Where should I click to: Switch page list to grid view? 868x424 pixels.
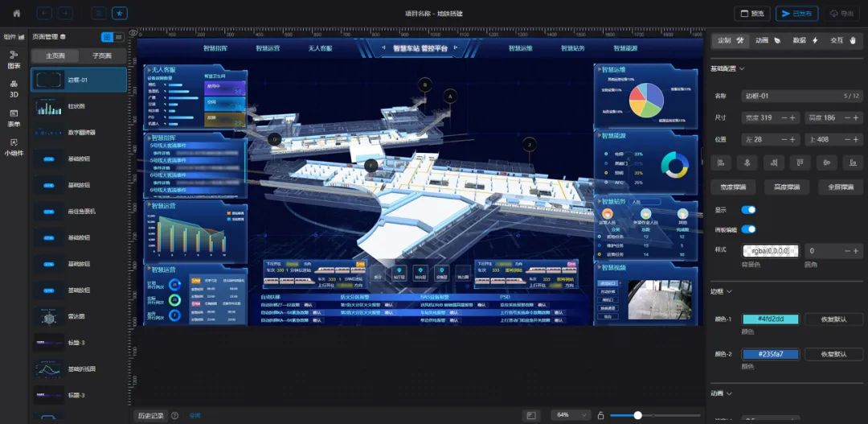(107, 37)
